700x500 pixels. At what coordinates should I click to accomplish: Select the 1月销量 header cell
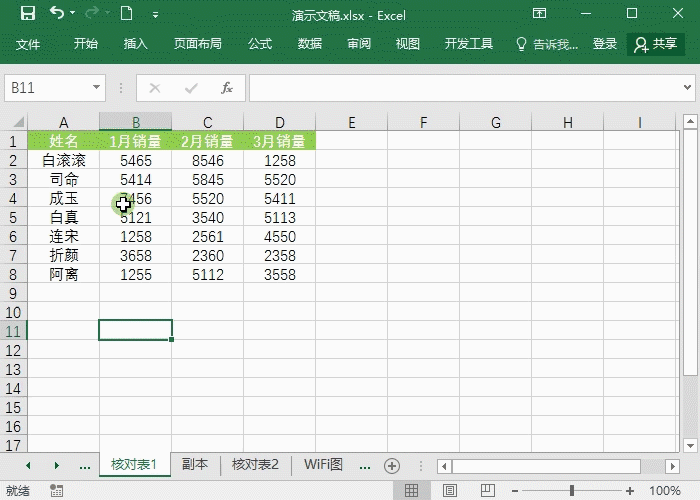[x=135, y=141]
